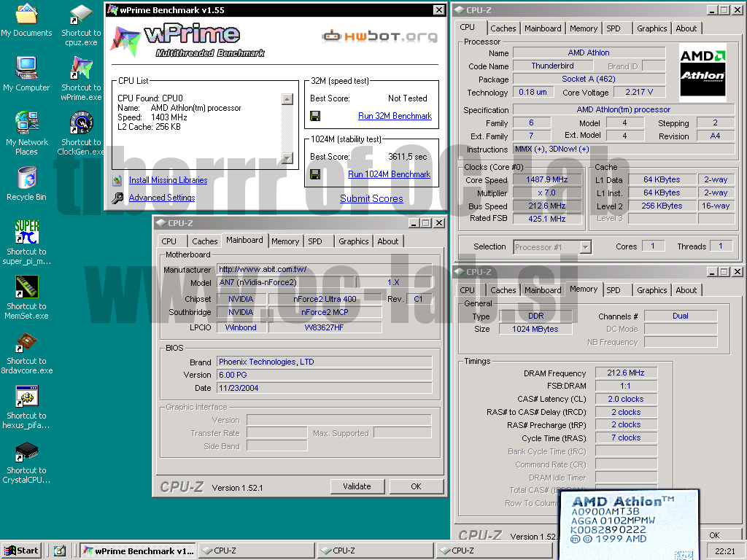Select Memory tab in Mainboard CPU-Z window
The height and width of the screenshot is (560, 747).
(x=285, y=241)
